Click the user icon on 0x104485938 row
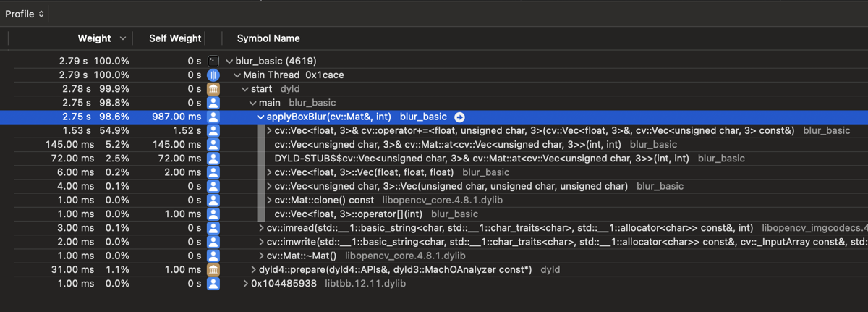 [213, 284]
